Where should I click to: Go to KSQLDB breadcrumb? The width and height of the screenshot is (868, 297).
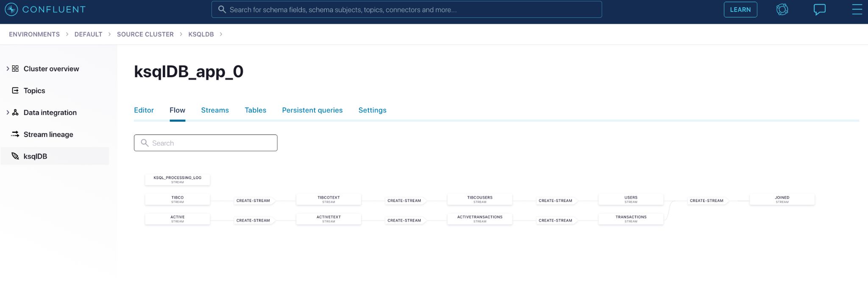[201, 34]
